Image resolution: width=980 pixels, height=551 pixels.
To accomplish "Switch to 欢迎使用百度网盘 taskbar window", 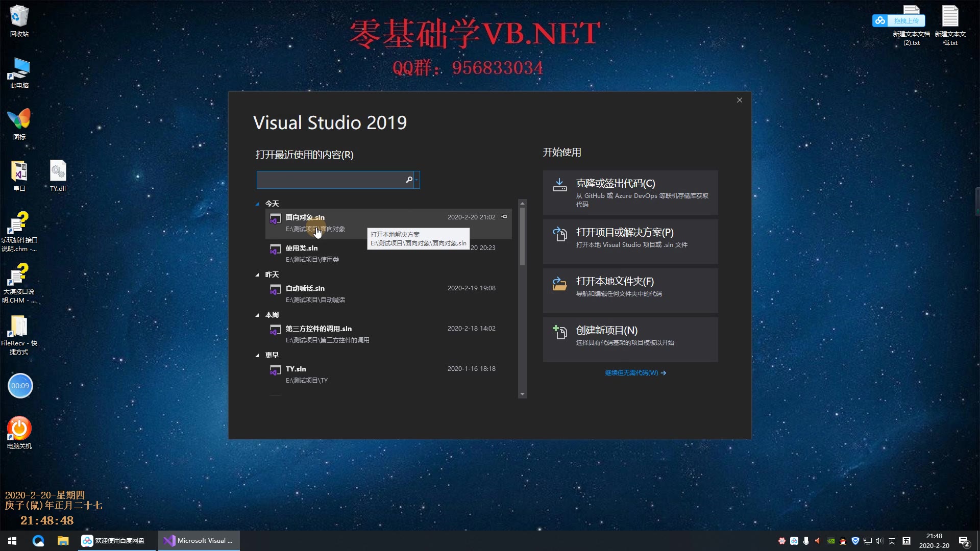I will click(117, 541).
